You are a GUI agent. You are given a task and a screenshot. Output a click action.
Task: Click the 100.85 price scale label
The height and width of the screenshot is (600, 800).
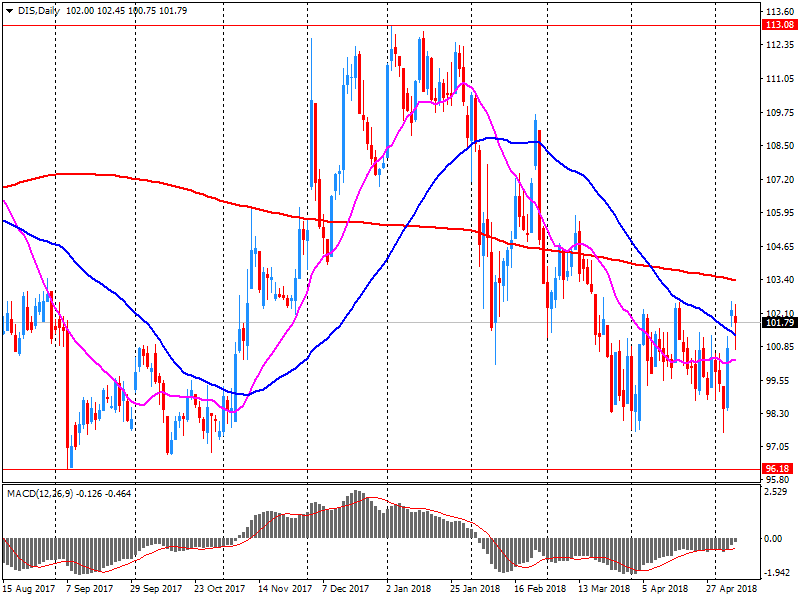pos(780,347)
